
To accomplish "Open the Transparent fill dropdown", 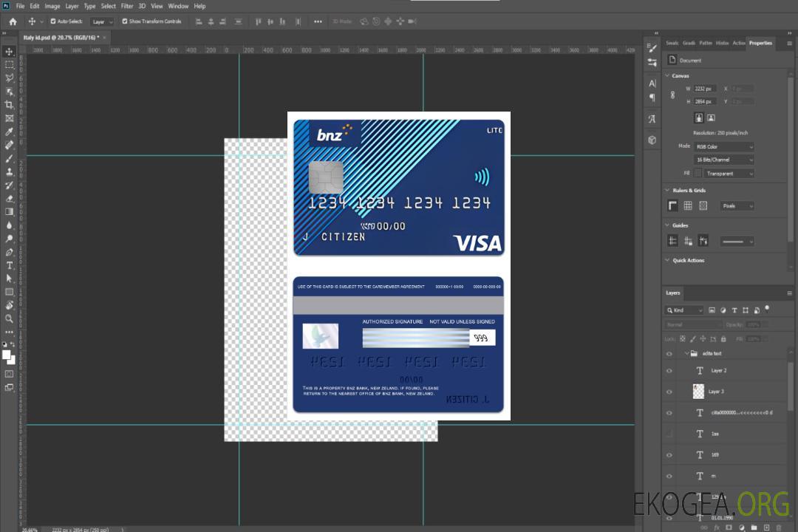I will (x=729, y=174).
